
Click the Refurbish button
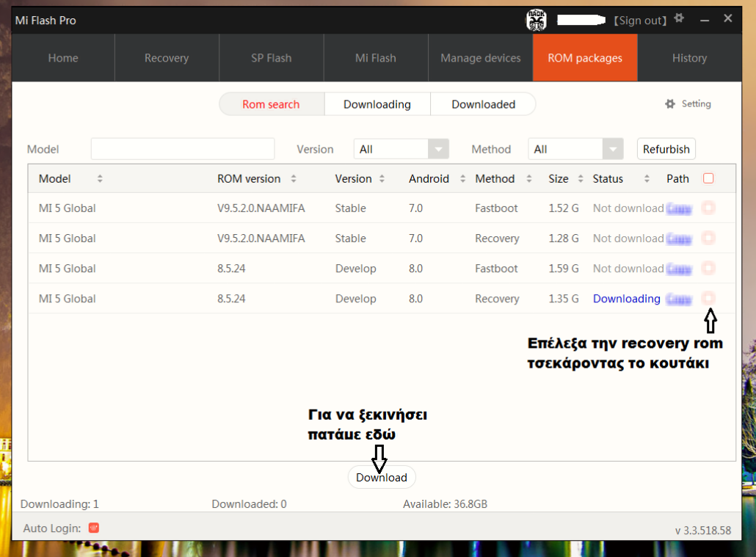pos(666,149)
